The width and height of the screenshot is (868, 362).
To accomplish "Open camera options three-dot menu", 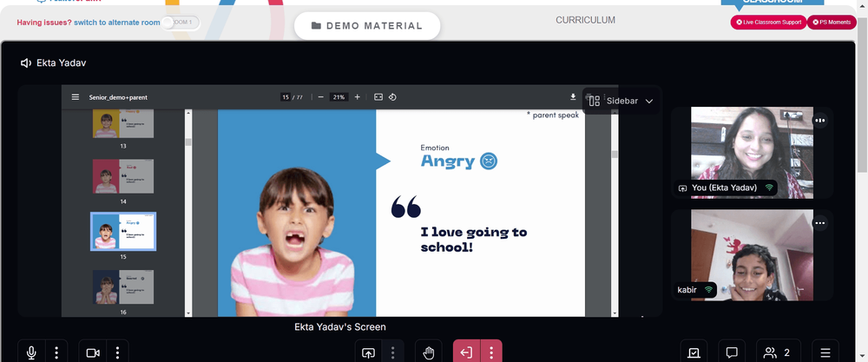I will coord(117,352).
